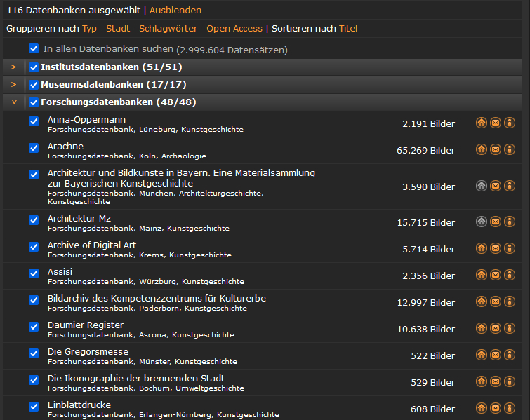Show info icon for Bildarchiv des Kompetenzzentrums
Viewport: 530px width, 420px height.
tap(510, 302)
